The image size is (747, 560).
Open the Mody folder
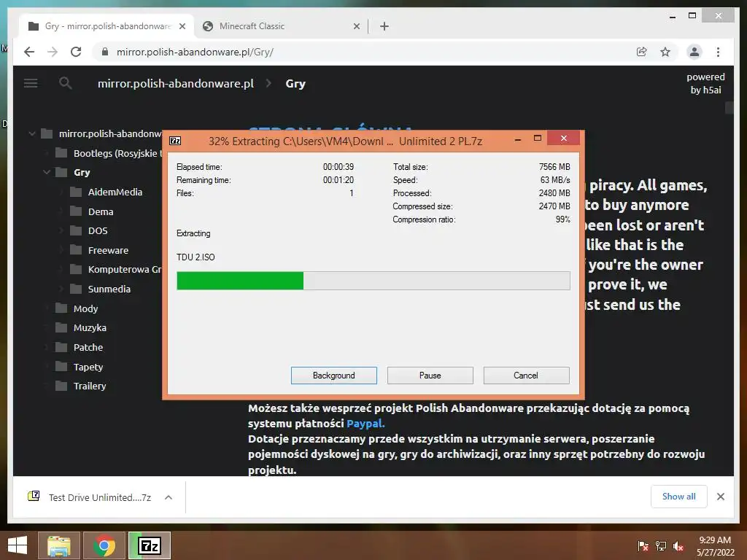86,308
